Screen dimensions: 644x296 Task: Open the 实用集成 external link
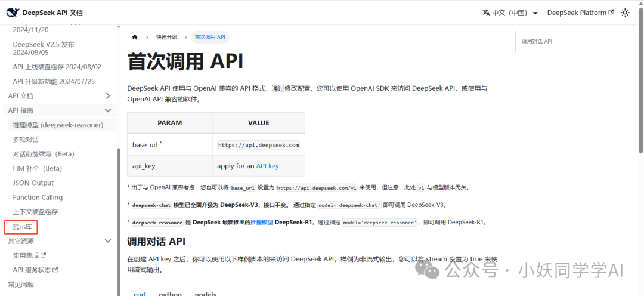(29, 255)
